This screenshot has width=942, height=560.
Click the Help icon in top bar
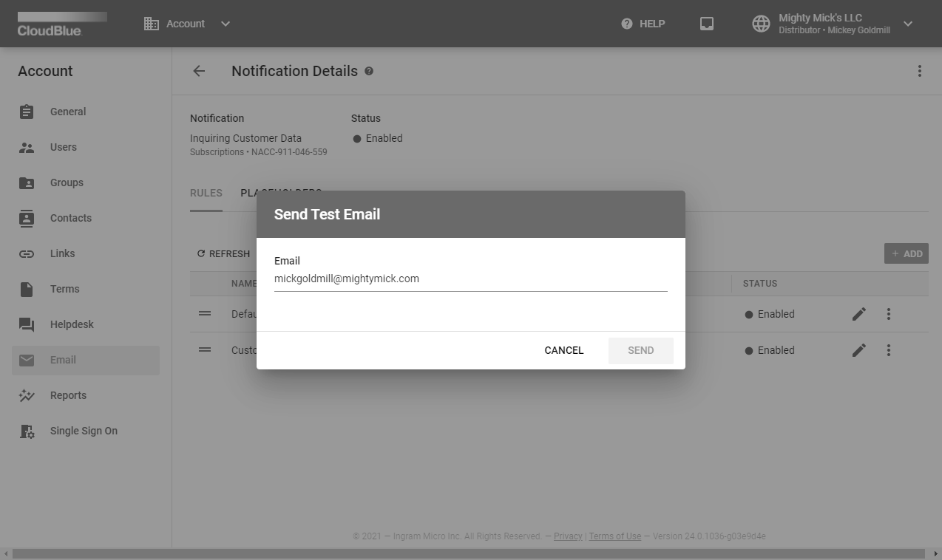[x=626, y=23]
